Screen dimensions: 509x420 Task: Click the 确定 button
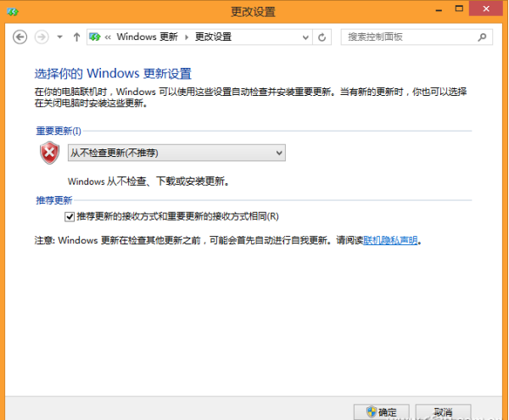point(382,412)
